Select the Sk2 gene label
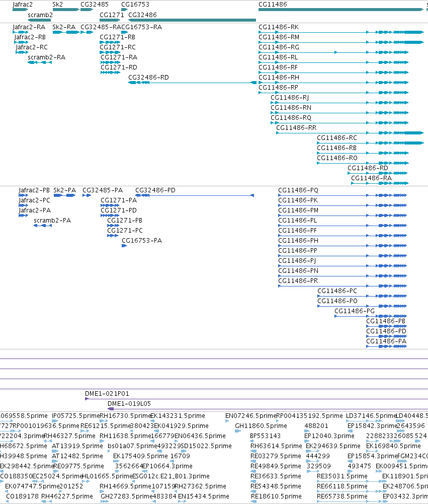 [x=58, y=5]
